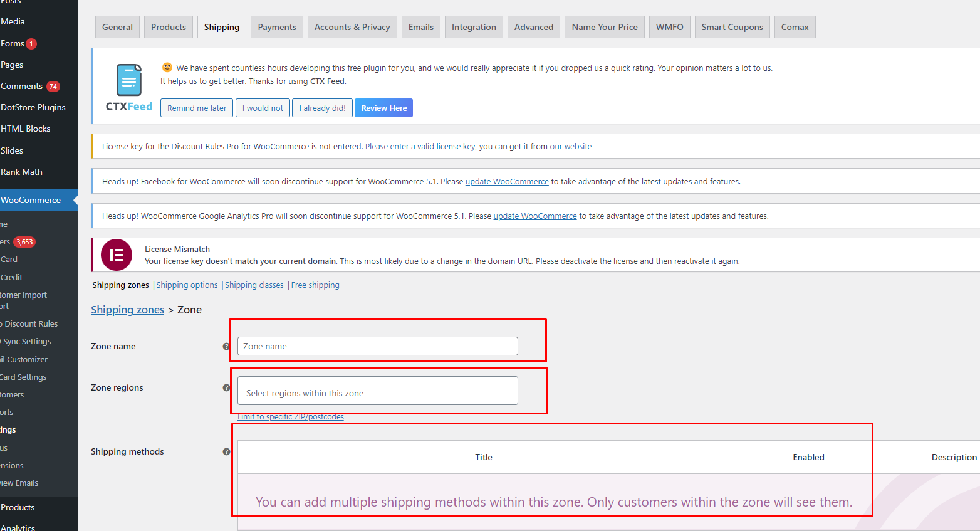
Task: Choose the I already did! button
Action: (x=322, y=108)
